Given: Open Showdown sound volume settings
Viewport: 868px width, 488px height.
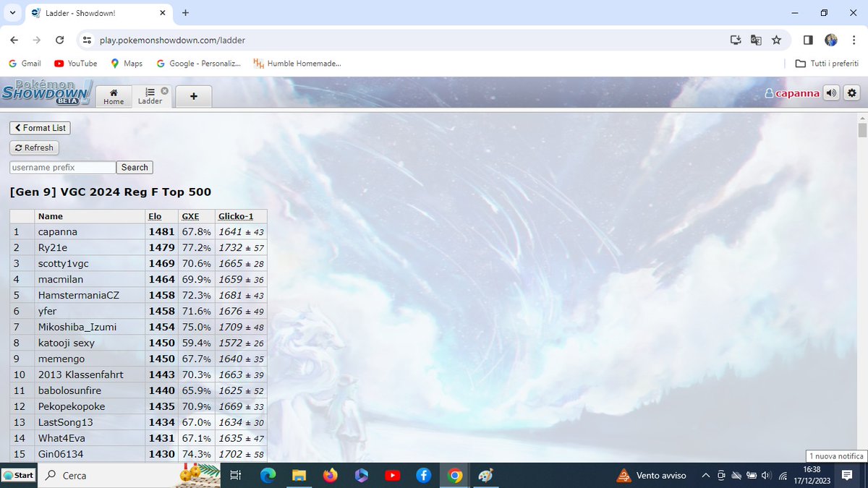Looking at the screenshot, I should click(831, 93).
